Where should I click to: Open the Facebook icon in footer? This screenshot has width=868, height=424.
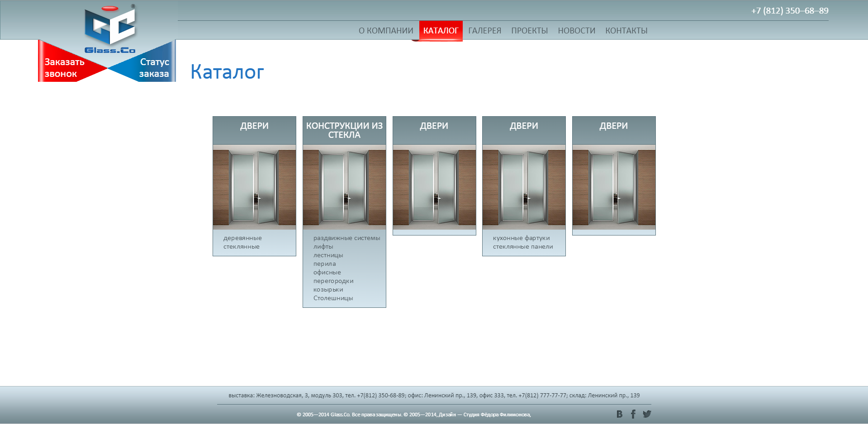pos(633,414)
